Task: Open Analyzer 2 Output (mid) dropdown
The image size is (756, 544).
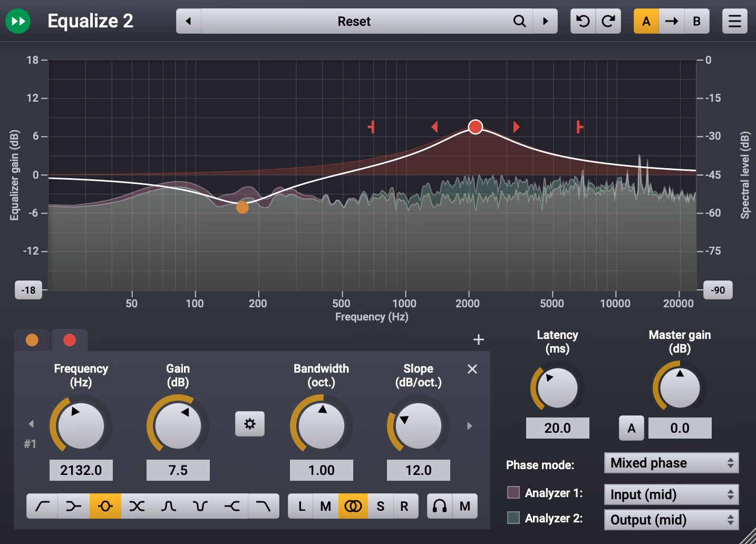Action: [x=672, y=520]
